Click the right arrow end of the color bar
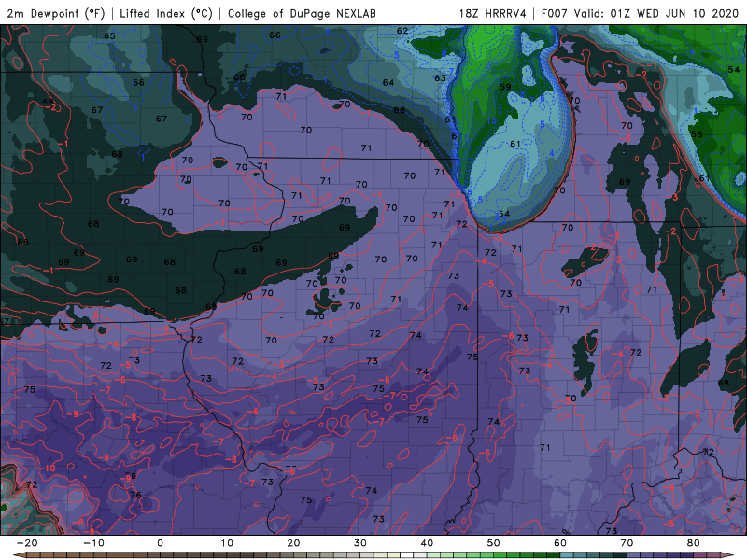This screenshot has width=747, height=560. click(728, 555)
